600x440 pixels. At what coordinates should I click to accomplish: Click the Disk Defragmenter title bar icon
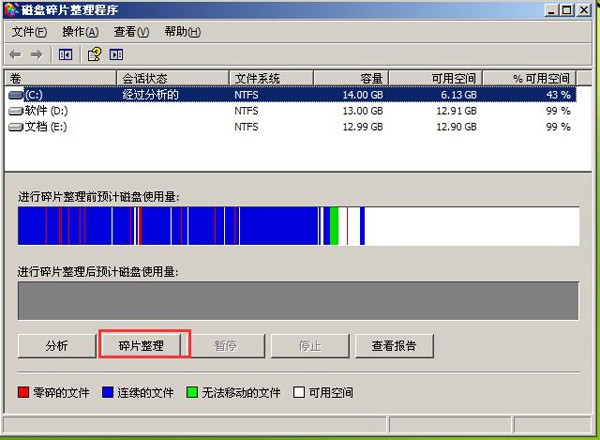(x=11, y=10)
